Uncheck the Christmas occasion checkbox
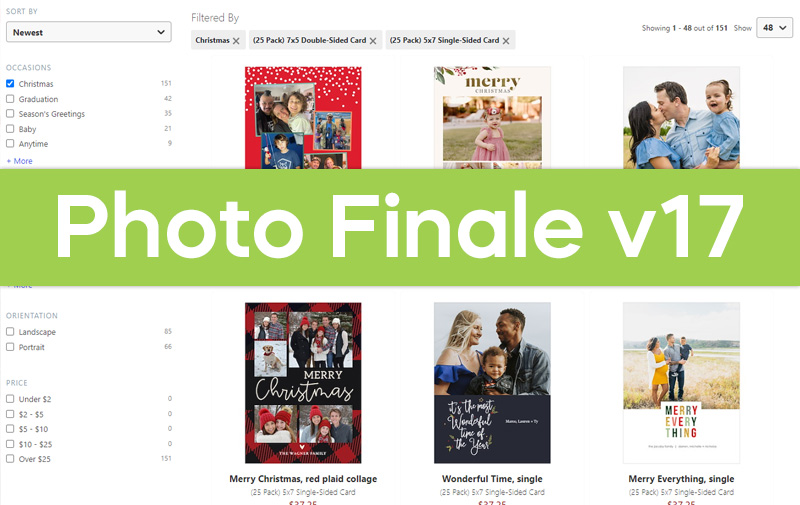 (x=10, y=83)
